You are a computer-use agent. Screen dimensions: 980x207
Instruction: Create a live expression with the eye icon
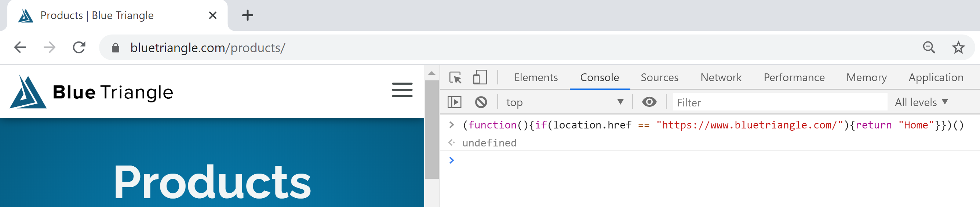tap(649, 102)
